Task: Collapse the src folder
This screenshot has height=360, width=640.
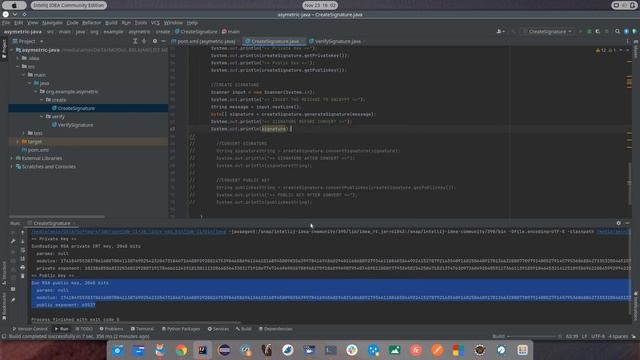Action: [x=18, y=67]
